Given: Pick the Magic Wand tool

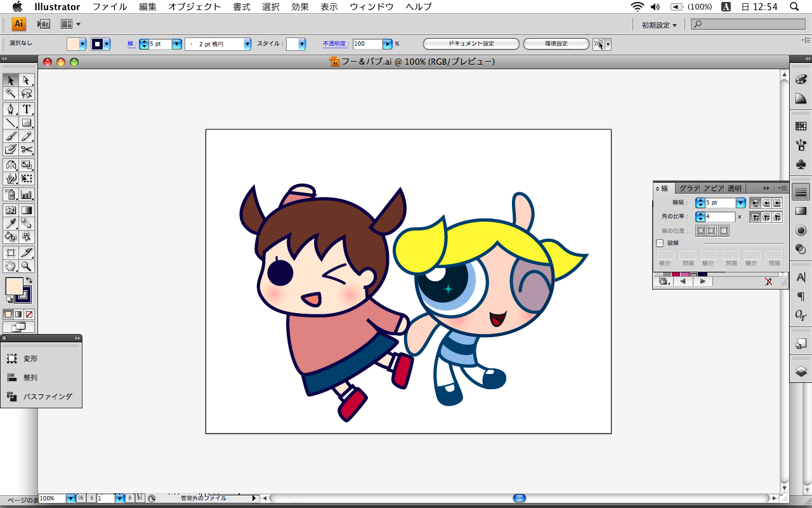Looking at the screenshot, I should (11, 93).
